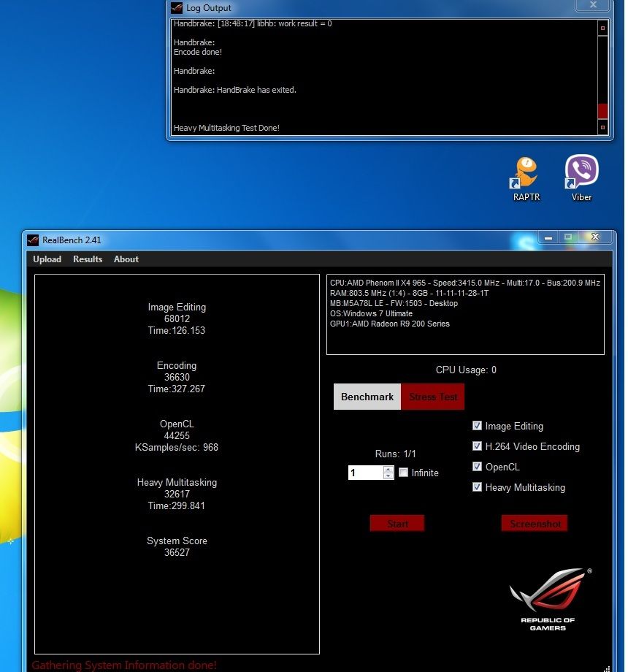628x672 pixels.
Task: Click the 'libhb: work result = 0' log line
Action: pos(253,23)
